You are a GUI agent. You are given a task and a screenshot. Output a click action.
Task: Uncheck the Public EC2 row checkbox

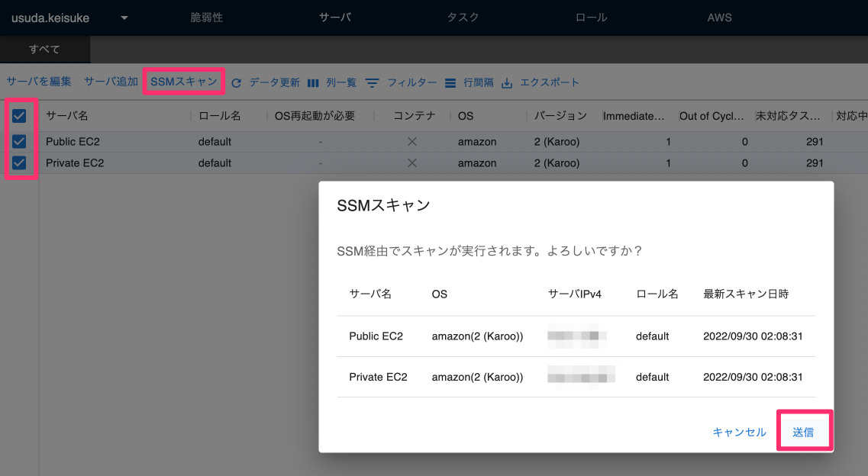[x=19, y=142]
